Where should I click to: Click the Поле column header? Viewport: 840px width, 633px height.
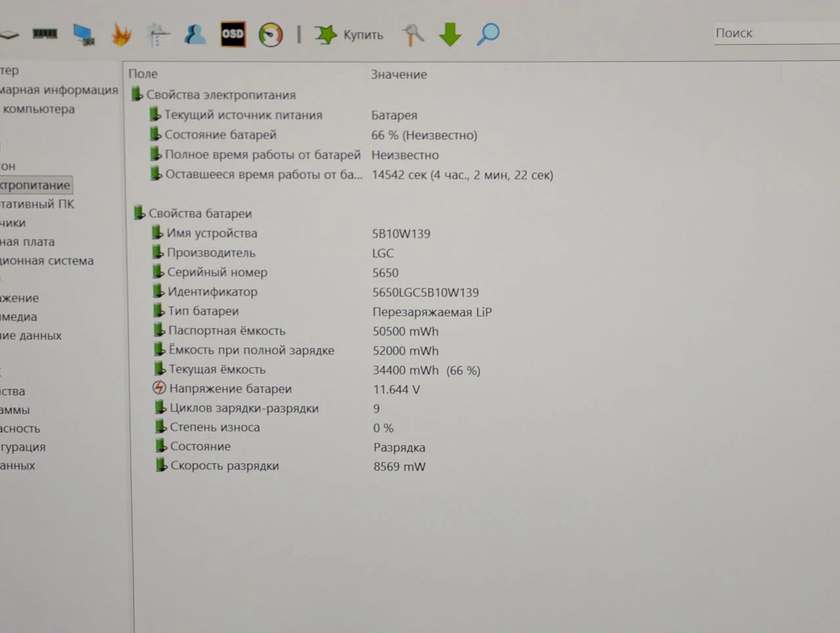[x=143, y=74]
